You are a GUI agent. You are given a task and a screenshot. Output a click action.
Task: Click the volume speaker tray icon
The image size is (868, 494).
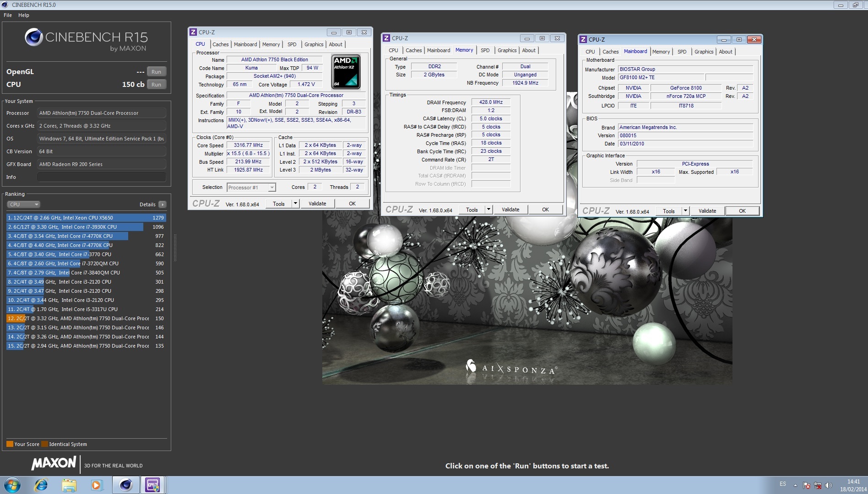(828, 485)
